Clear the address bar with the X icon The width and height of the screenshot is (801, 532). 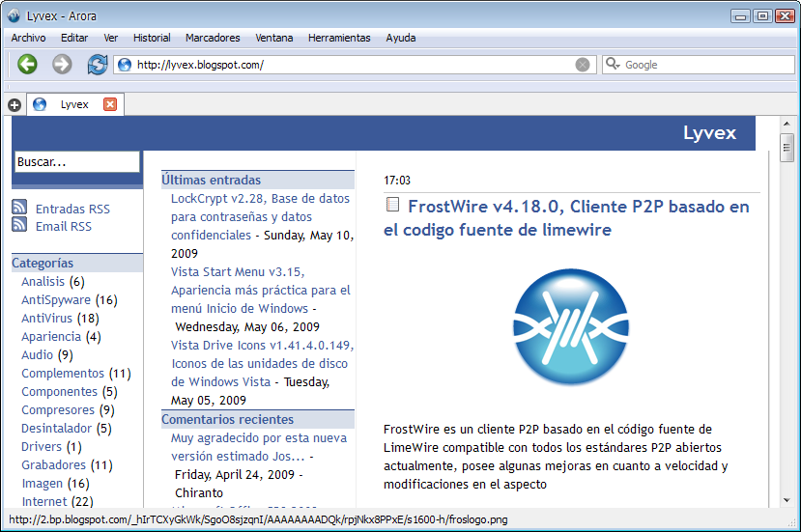click(583, 65)
